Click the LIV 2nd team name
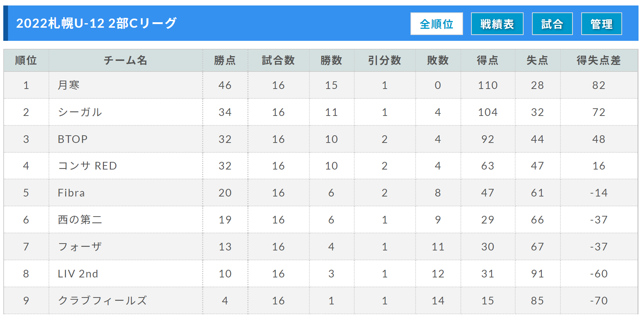This screenshot has height=319, width=644. click(x=78, y=273)
